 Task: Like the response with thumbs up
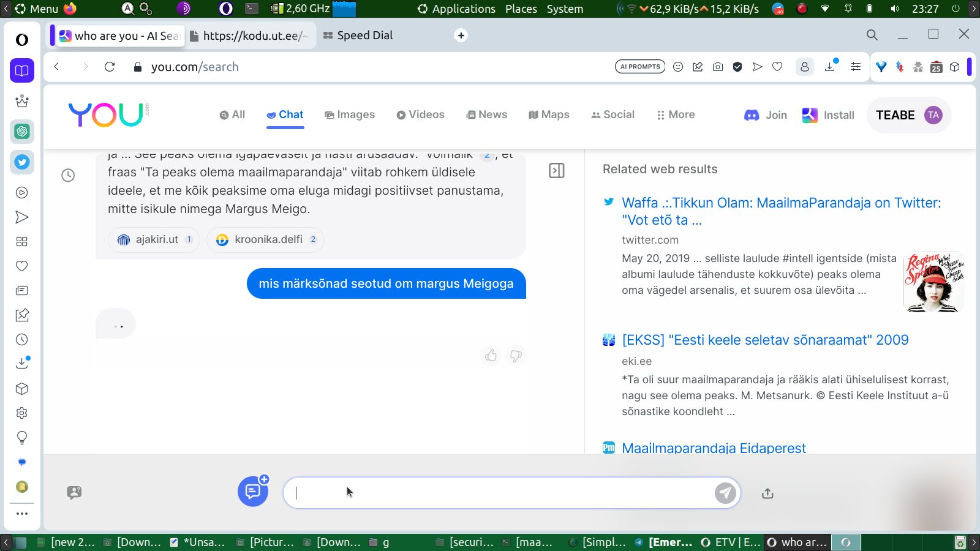[491, 356]
